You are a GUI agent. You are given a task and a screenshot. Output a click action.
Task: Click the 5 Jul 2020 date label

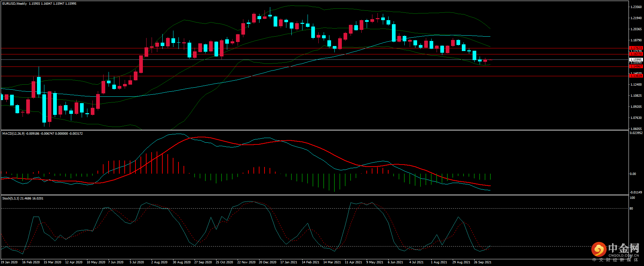tap(137, 262)
